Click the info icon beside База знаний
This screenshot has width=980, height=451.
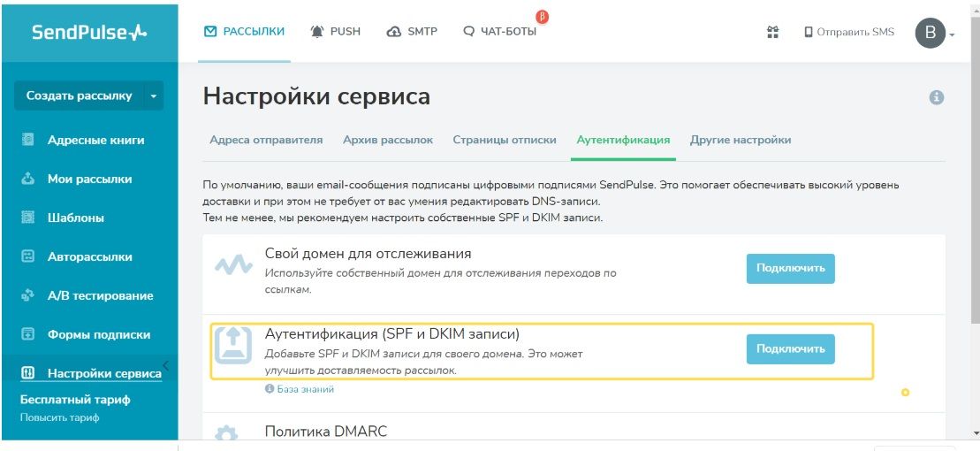[x=270, y=389]
